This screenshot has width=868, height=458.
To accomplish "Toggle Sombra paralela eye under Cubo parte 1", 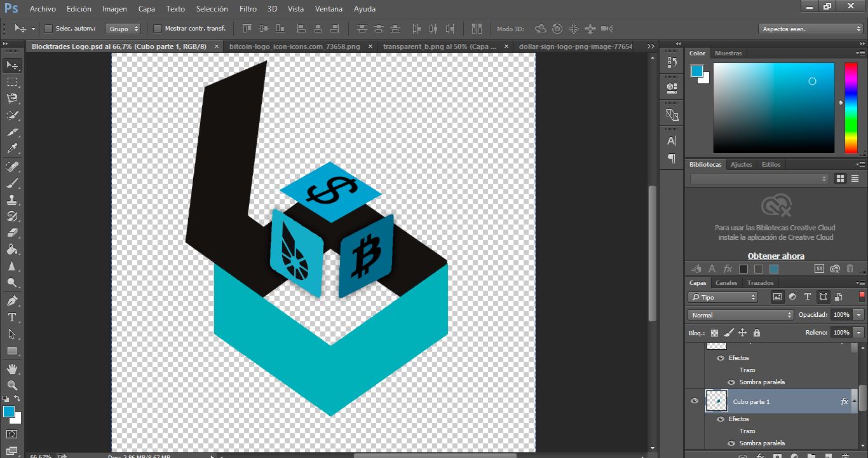I will coord(731,443).
